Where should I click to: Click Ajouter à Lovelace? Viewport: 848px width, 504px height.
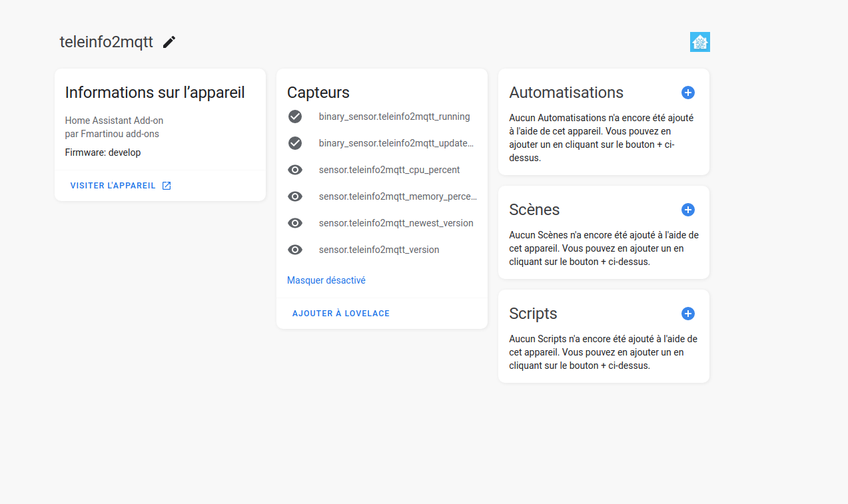point(340,313)
